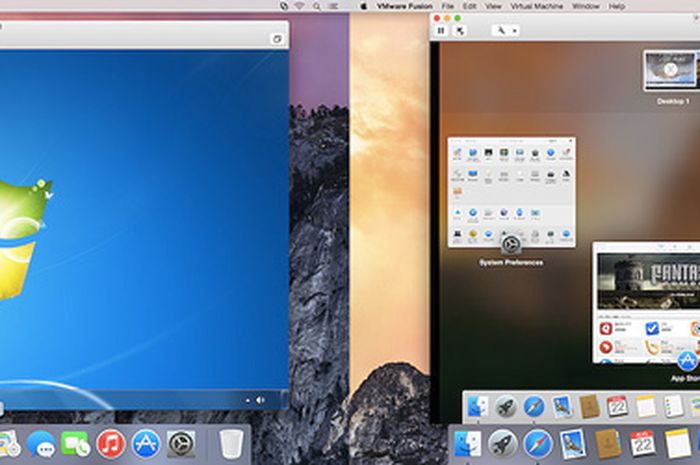
Task: Open Messages in the left dock
Action: pos(41,444)
